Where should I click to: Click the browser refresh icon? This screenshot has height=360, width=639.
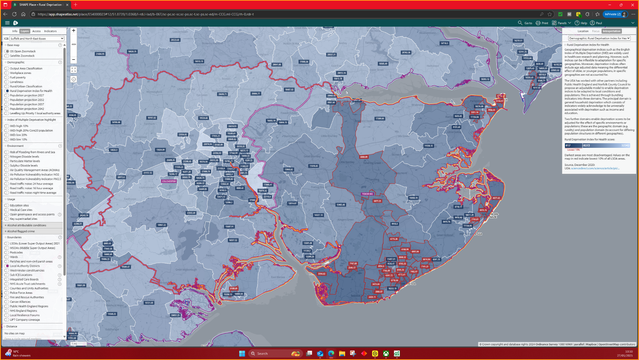pos(14,14)
